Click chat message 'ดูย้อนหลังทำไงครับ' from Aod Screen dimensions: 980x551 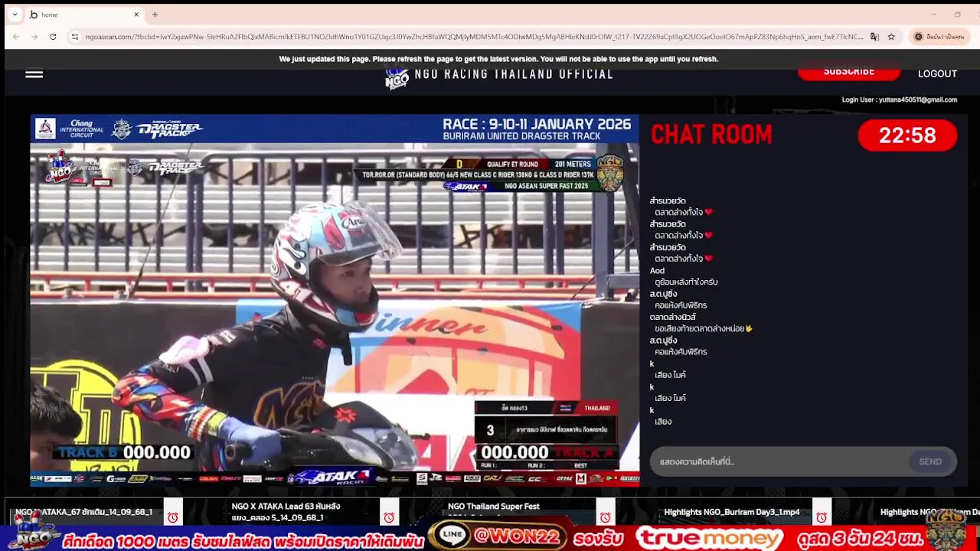[x=686, y=282]
